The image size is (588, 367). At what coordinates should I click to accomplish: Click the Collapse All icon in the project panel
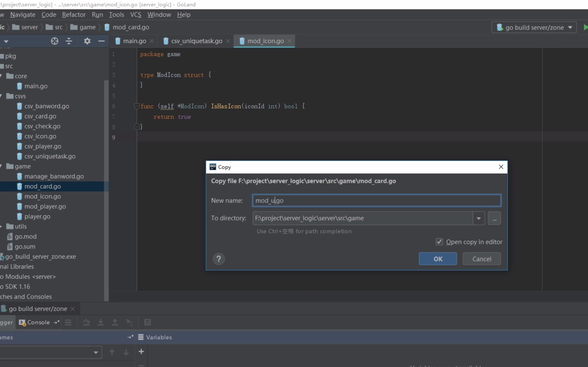69,41
